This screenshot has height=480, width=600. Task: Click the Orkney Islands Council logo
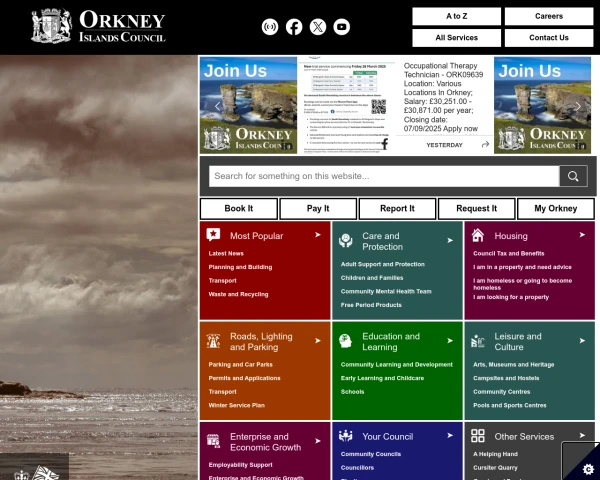[x=98, y=26]
